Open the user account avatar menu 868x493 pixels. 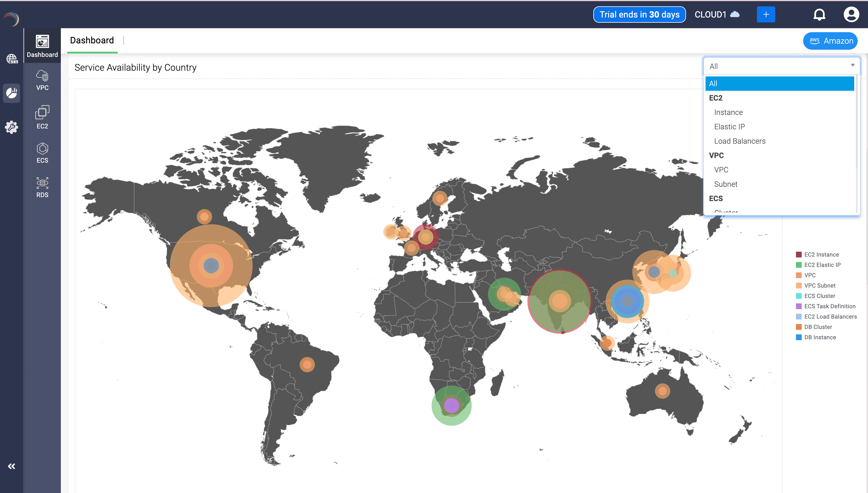(851, 14)
